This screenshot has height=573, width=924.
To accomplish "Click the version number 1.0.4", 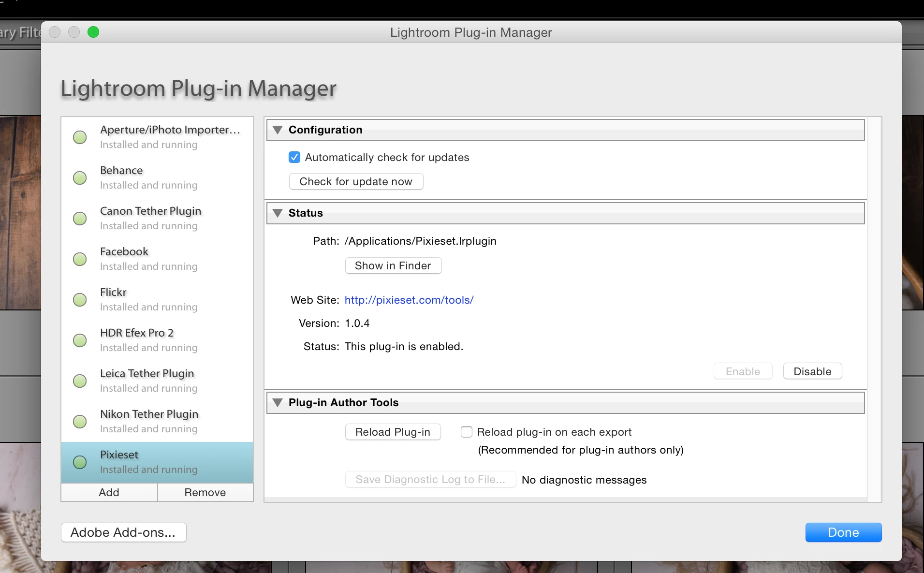I will [357, 323].
